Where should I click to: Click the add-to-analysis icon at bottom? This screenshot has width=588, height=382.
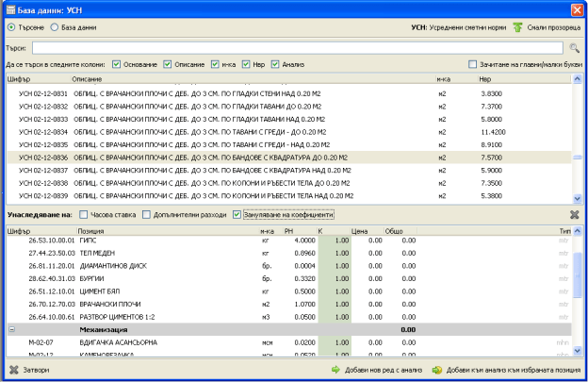coord(437,371)
